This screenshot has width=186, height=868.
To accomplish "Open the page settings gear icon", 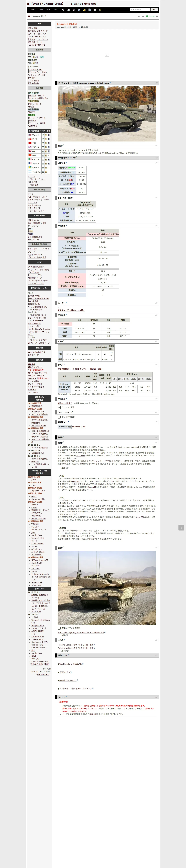I will point(157,16).
